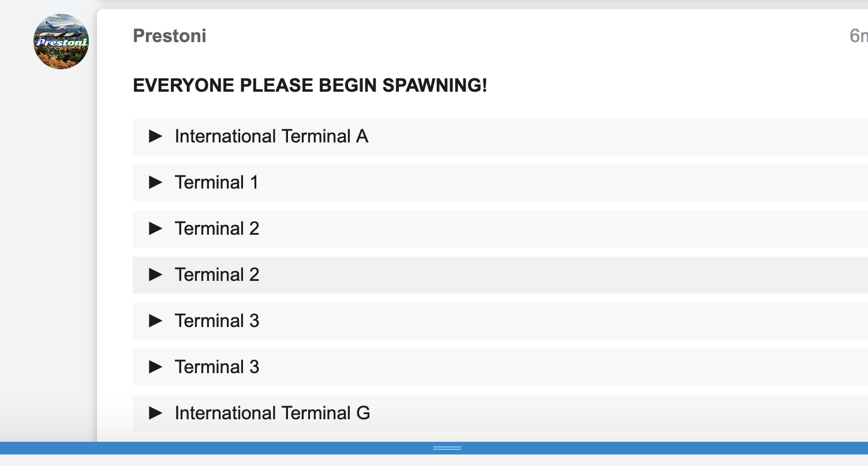Expand the International Terminal G label
868x466 pixels.
pos(272,413)
